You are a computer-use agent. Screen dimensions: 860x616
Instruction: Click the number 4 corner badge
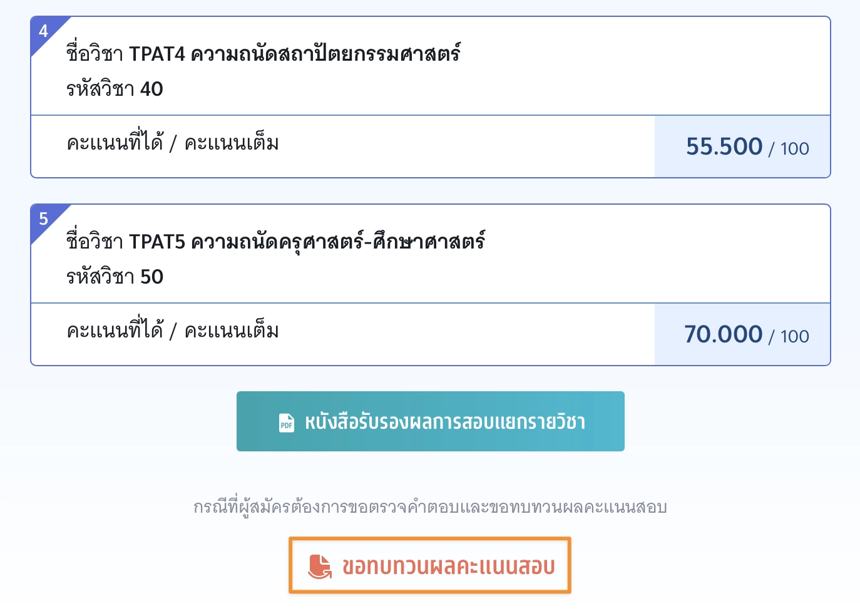point(43,31)
